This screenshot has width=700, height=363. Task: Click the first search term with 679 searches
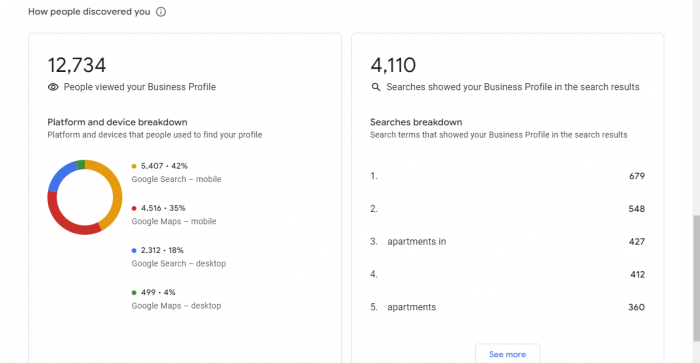pos(507,176)
